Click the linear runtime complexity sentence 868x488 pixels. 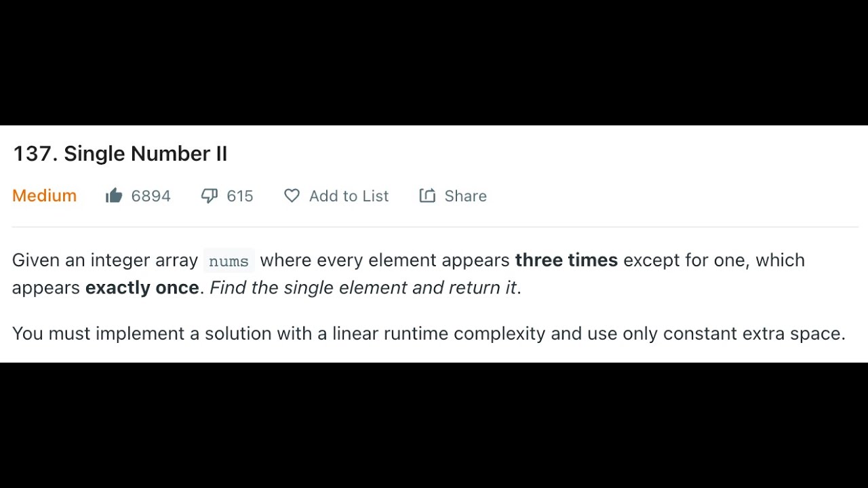pos(429,333)
